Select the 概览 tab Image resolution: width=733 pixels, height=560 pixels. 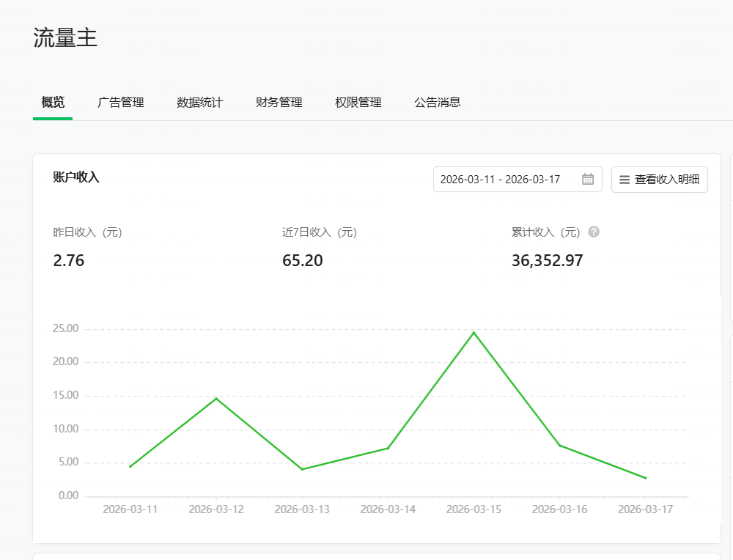(52, 103)
